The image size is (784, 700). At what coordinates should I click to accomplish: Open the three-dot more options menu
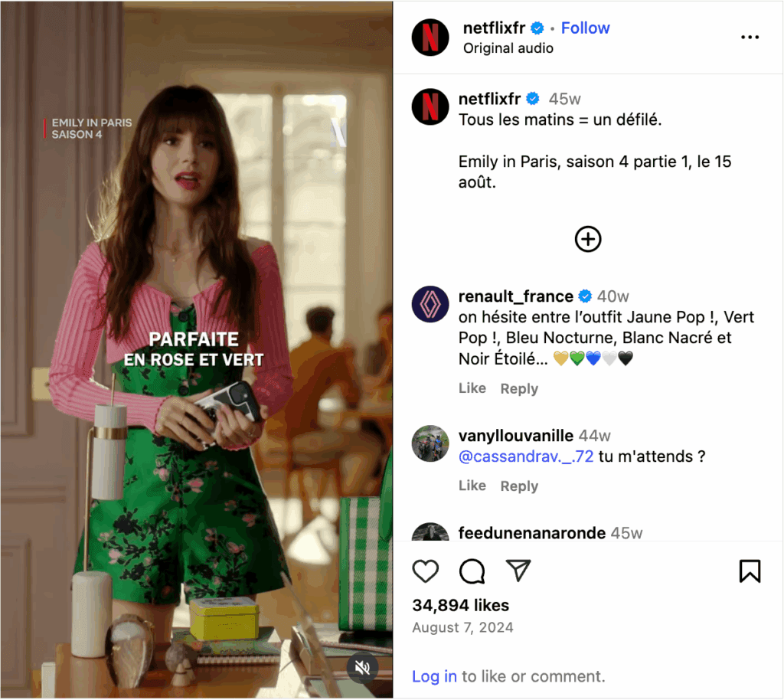click(750, 38)
